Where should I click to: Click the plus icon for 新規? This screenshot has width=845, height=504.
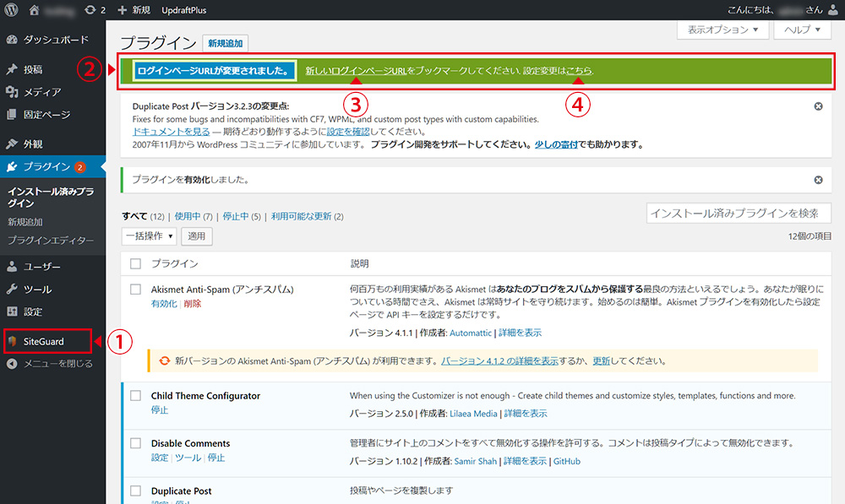point(123,9)
